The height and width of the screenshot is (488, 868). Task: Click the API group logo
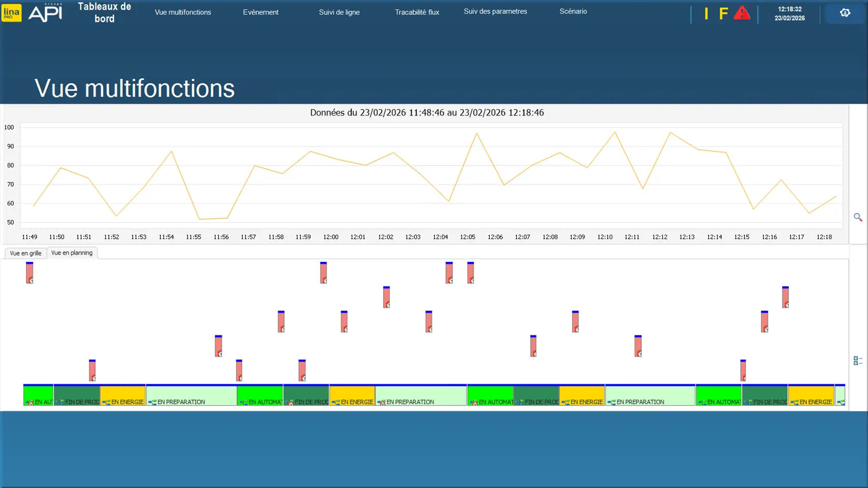click(45, 13)
